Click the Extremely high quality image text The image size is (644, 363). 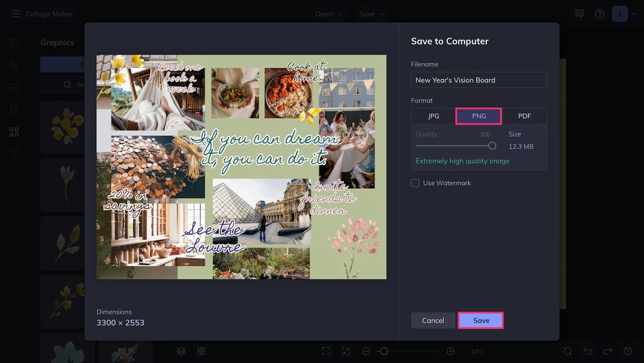pos(463,161)
